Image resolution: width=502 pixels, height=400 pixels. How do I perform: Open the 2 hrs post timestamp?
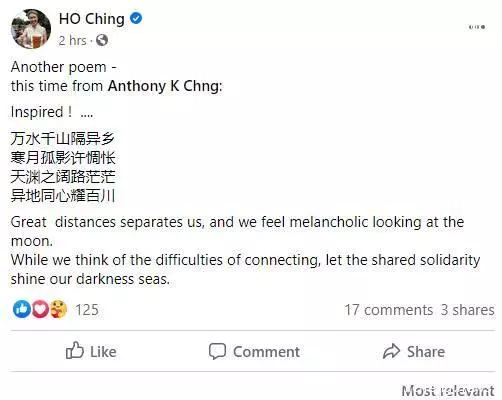click(73, 40)
